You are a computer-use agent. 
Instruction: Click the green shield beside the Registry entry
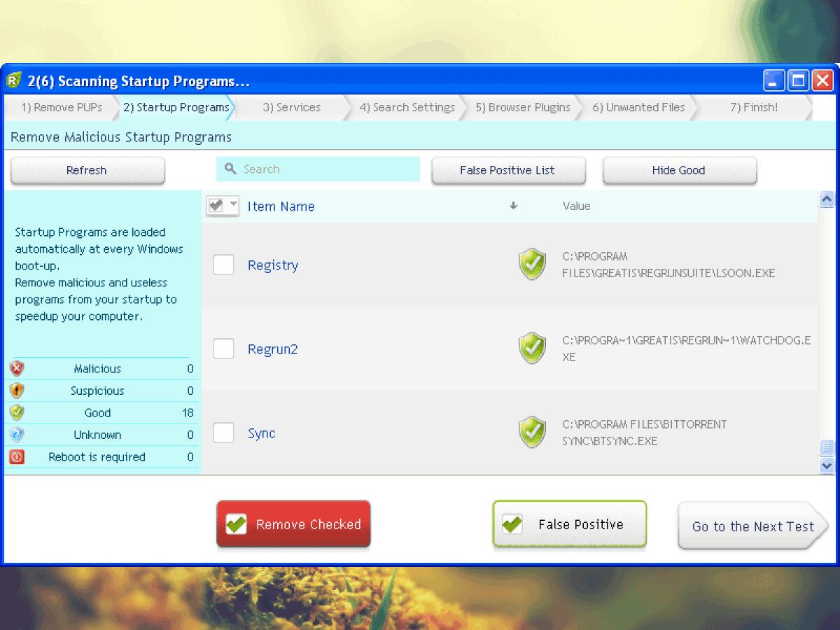click(x=532, y=265)
